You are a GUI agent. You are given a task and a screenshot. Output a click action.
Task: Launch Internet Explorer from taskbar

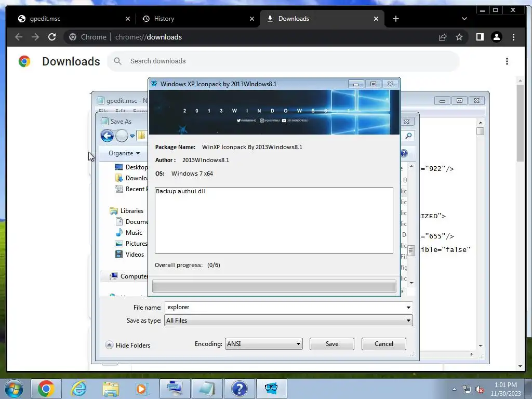coord(78,389)
